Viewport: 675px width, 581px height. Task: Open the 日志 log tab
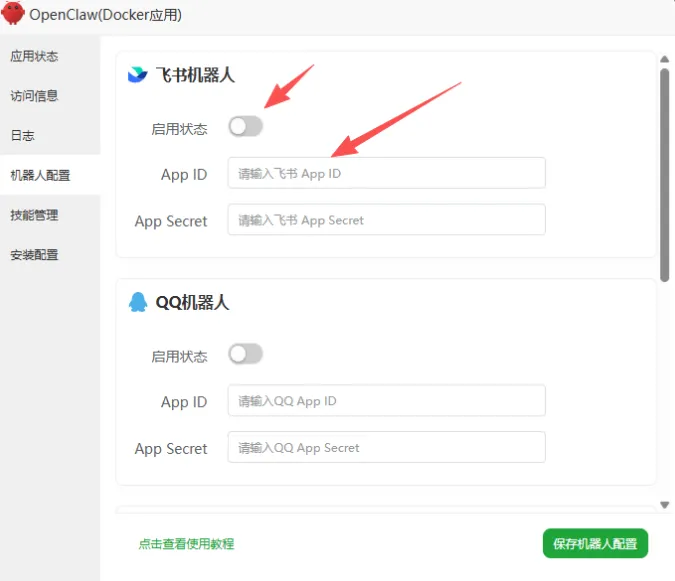[23, 135]
